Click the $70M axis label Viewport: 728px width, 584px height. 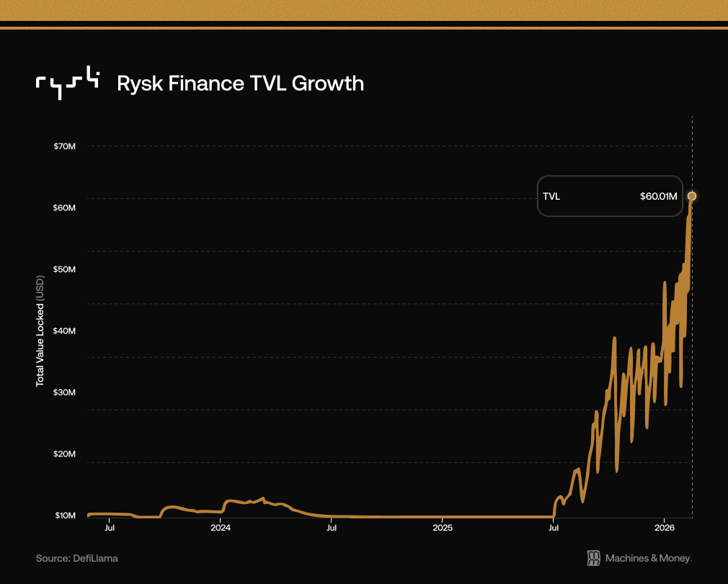tap(65, 146)
